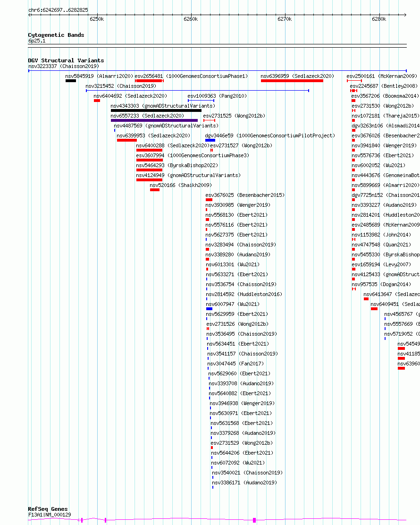Select nsv5568130 (Ebert2021) variant
This screenshot has width=420, height=525.
pyautogui.click(x=236, y=215)
